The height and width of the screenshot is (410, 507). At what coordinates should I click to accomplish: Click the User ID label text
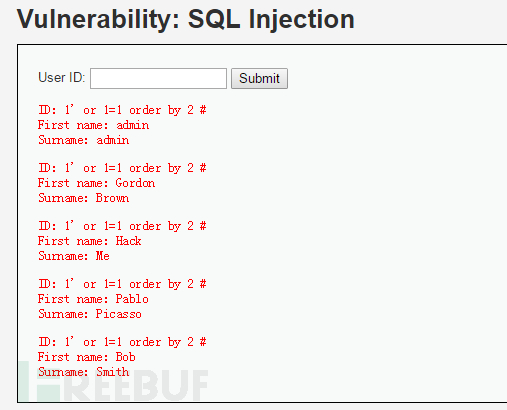[x=62, y=78]
